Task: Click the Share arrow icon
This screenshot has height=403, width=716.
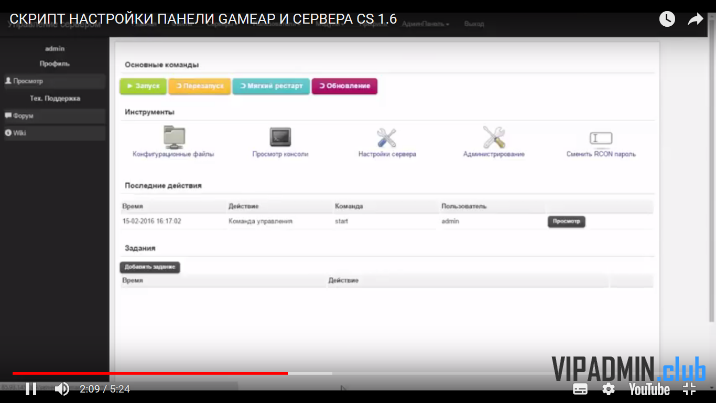Action: pos(695,19)
